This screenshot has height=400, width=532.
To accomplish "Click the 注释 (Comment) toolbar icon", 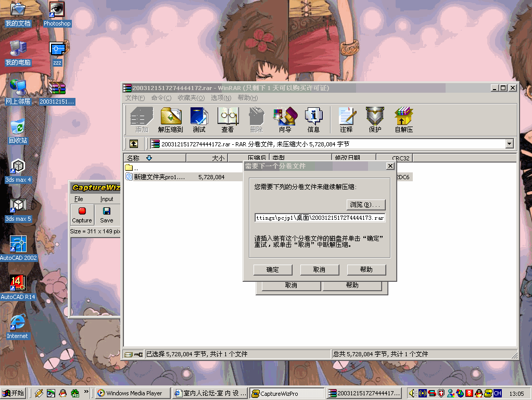I will click(x=346, y=119).
